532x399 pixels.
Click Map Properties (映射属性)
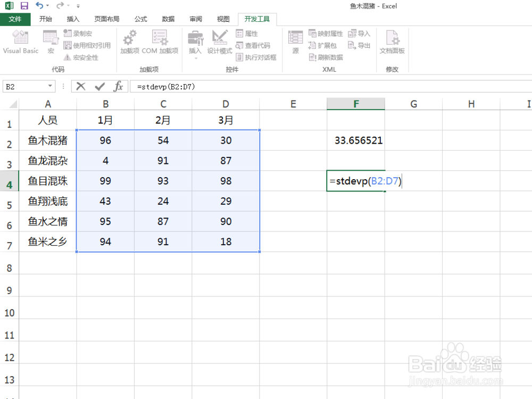(x=326, y=33)
